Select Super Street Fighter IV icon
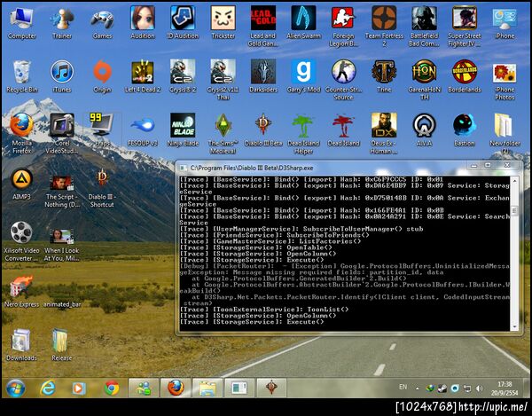 pos(464,27)
